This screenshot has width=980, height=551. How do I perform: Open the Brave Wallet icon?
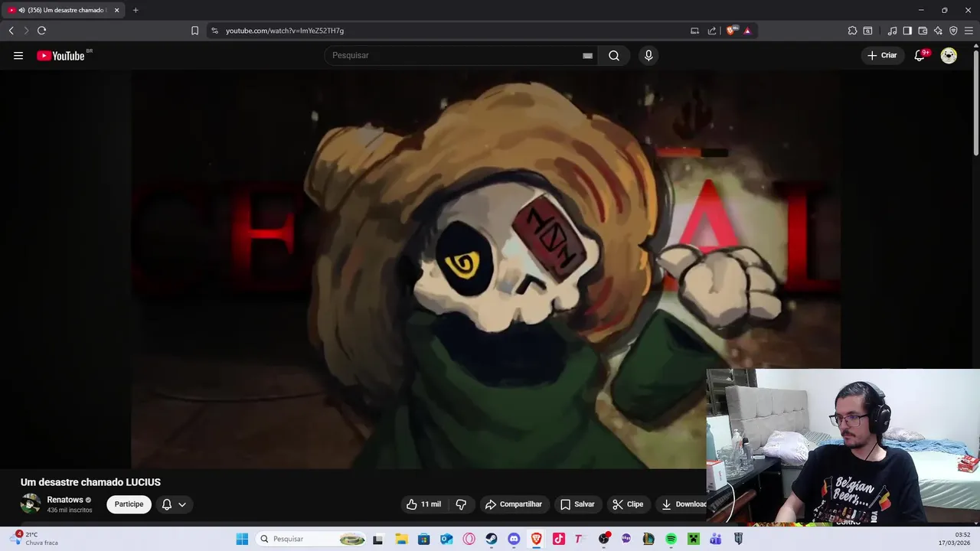pos(923,31)
